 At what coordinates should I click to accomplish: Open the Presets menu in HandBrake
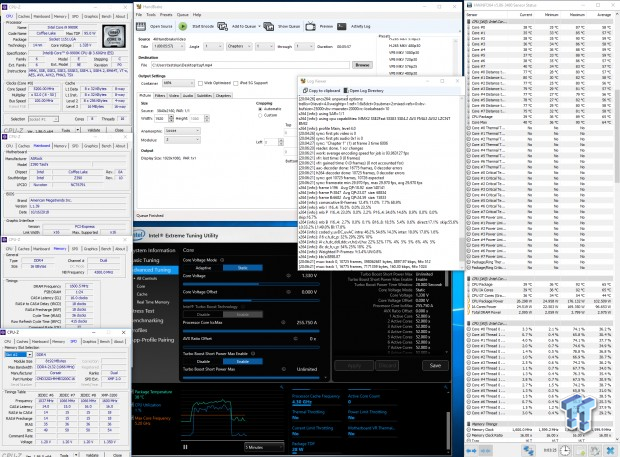coord(166,15)
